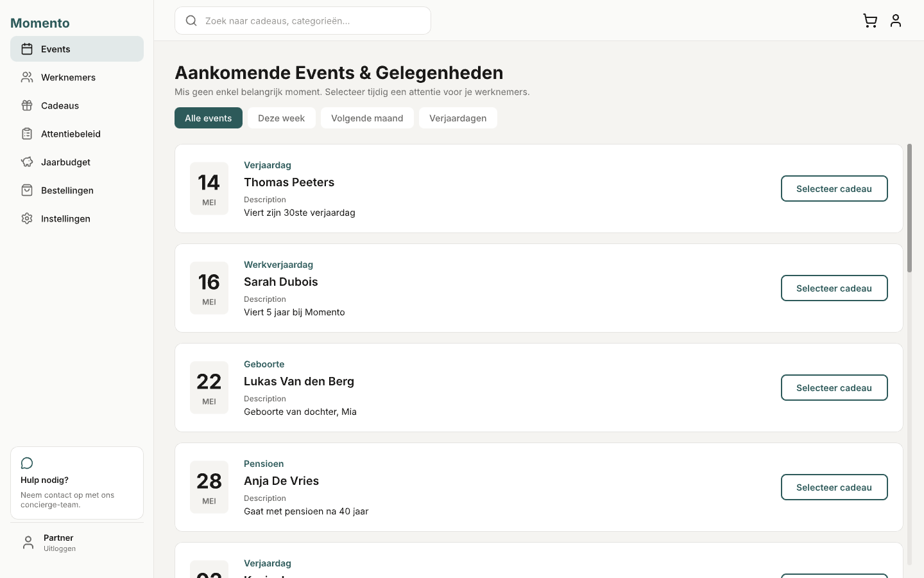Select the Alle events tab
This screenshot has width=924, height=578.
tap(208, 118)
